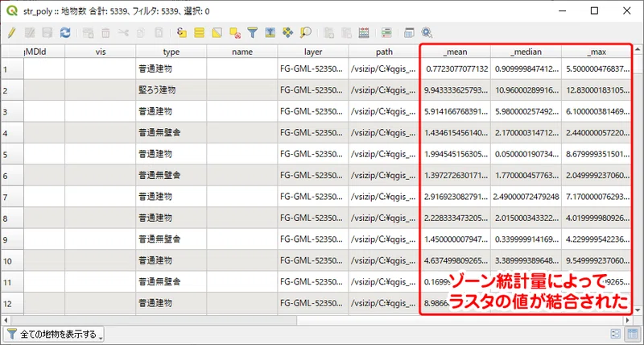This screenshot has height=345, width=644.
Task: Sort by the _median column header
Action: (x=526, y=52)
